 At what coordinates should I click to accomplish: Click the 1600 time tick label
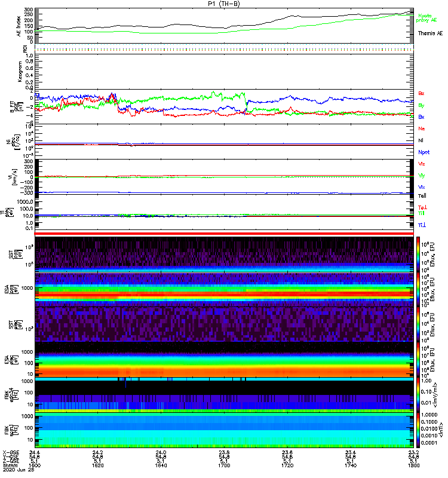click(x=35, y=465)
